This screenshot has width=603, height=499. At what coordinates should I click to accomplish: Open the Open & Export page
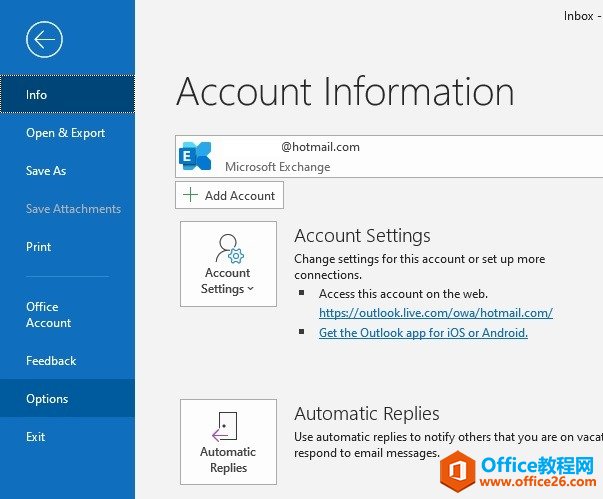67,133
